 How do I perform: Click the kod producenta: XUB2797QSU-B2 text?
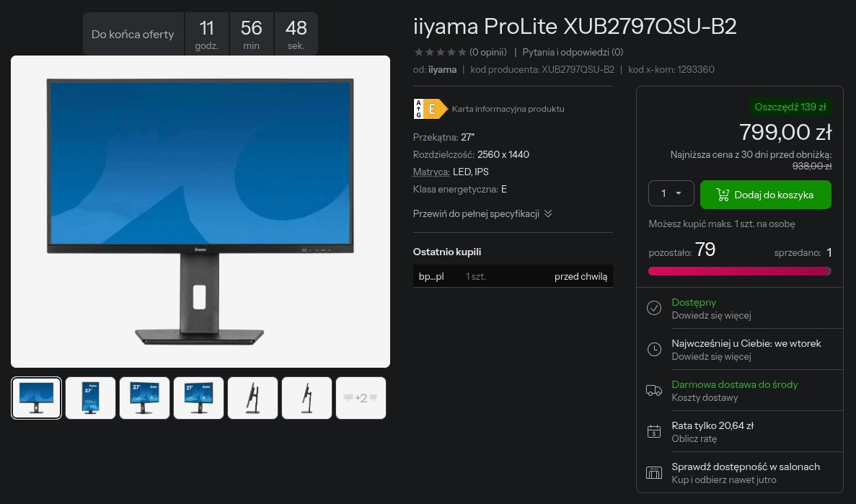pyautogui.click(x=542, y=69)
